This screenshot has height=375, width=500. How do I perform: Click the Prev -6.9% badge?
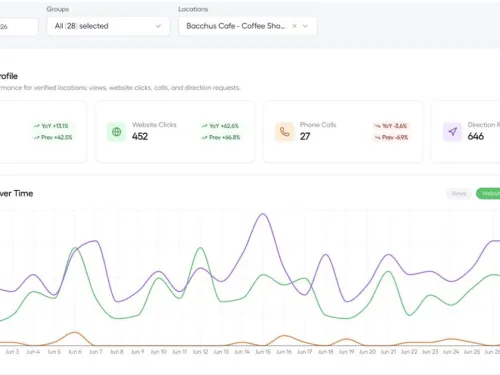click(x=391, y=137)
